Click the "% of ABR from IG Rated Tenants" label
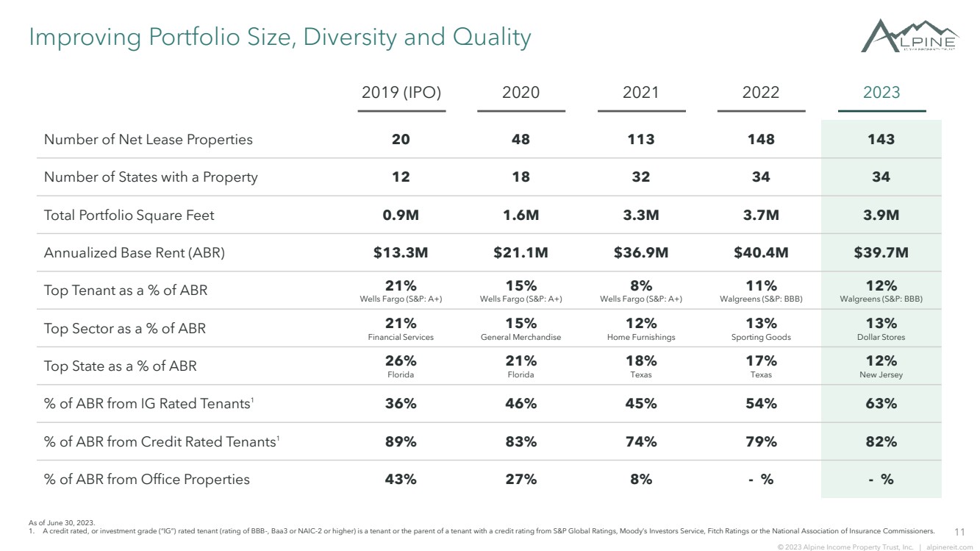Viewport: 980px width, 551px height. coord(149,403)
